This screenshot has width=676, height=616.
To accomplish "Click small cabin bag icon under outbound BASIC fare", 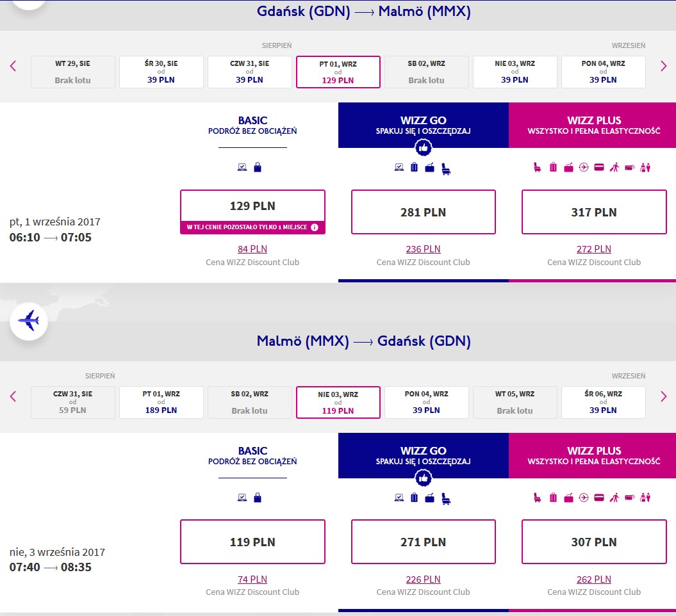I will (258, 167).
